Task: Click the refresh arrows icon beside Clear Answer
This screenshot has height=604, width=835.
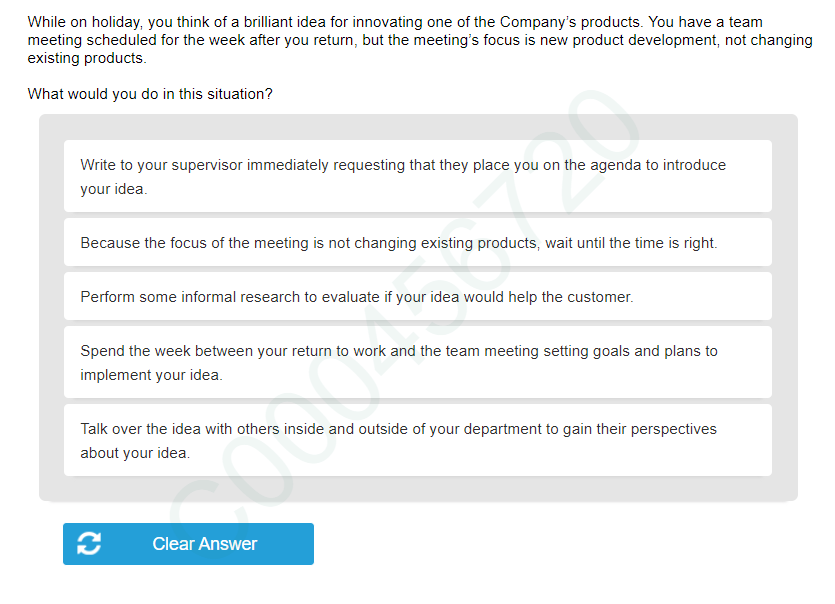Action: [x=89, y=544]
